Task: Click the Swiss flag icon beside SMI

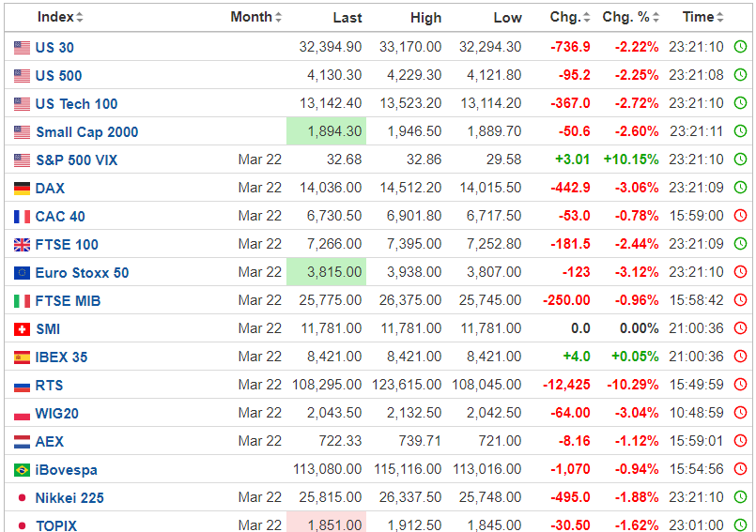Action: tap(22, 329)
